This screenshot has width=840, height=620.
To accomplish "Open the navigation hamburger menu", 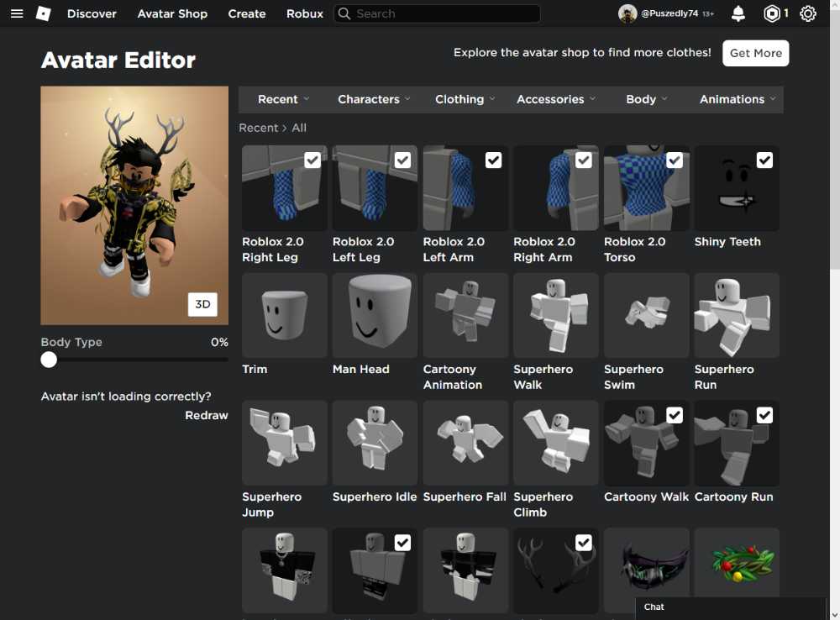I will pos(17,13).
